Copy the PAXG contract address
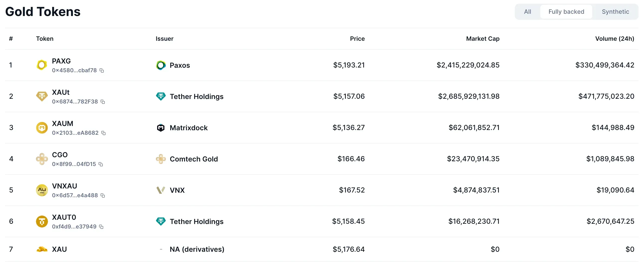This screenshot has height=263, width=644. (102, 70)
